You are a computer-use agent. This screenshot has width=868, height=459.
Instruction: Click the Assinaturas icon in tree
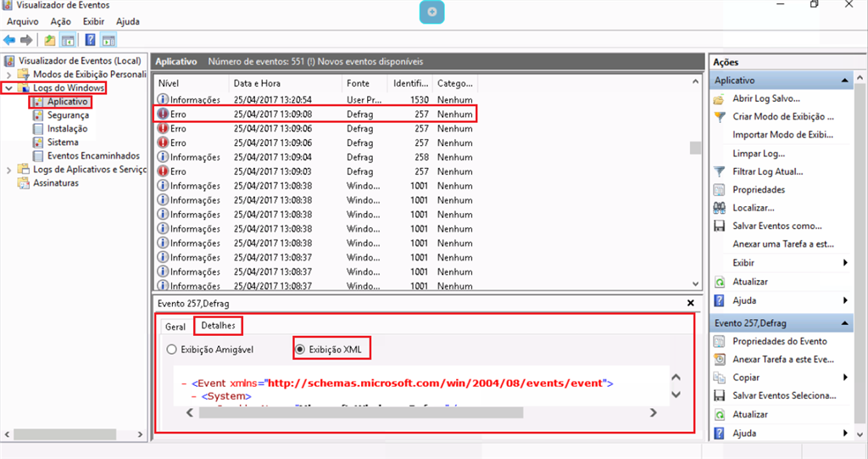click(23, 183)
